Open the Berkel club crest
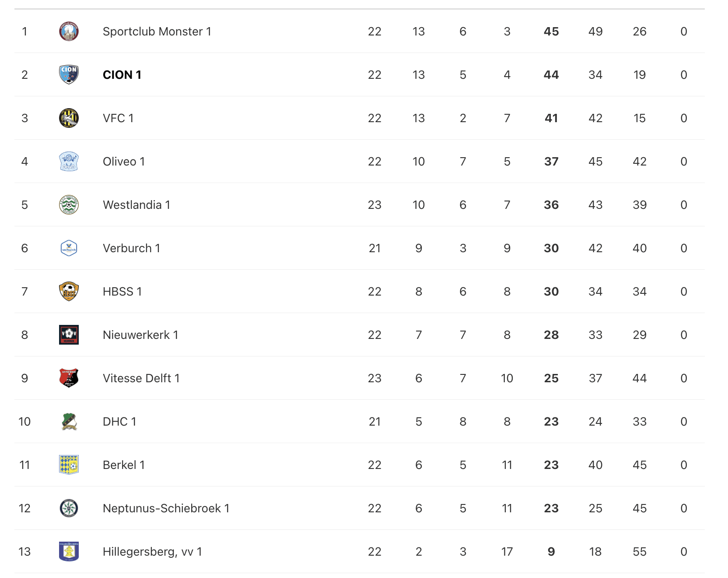This screenshot has height=578, width=728. [69, 465]
